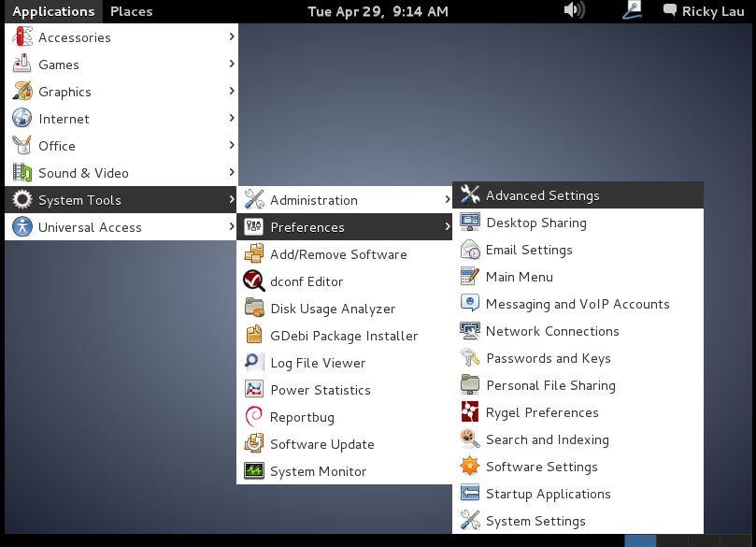Pick 'dconf Editor' label
Viewport: 756px width, 547px height.
click(x=307, y=281)
